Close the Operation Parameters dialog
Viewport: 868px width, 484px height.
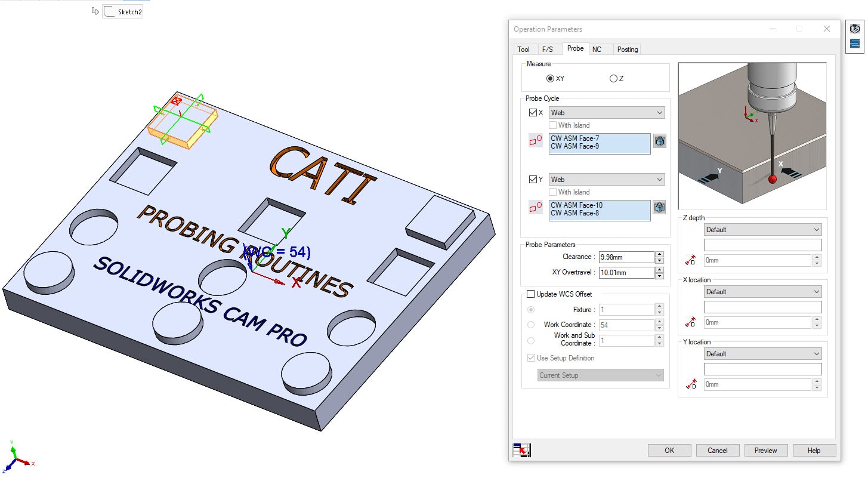(x=826, y=29)
